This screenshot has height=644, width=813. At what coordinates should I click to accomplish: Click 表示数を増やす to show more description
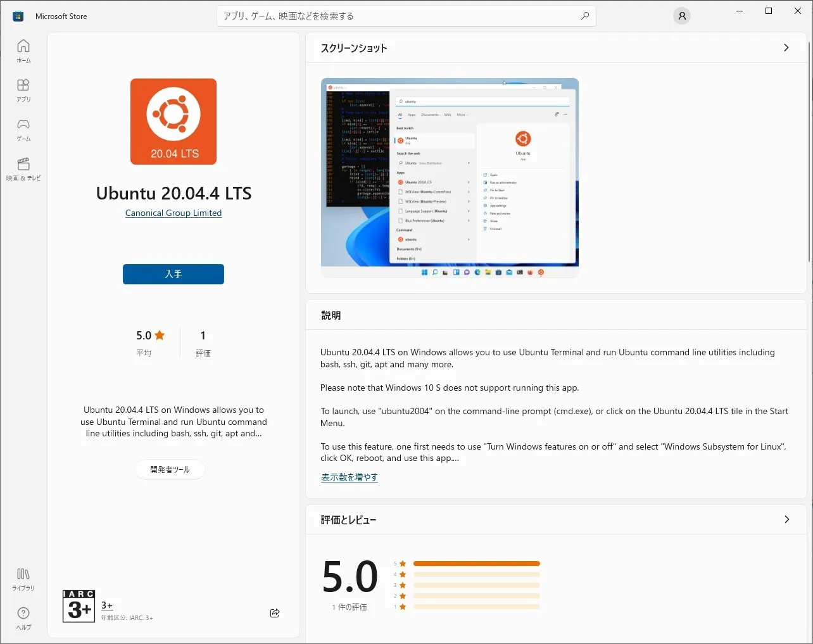click(x=350, y=477)
